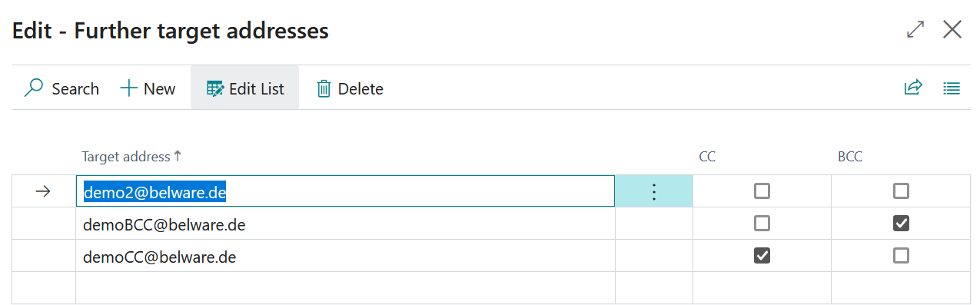Screen dimensions: 980x305
Task: Check BCC for demoCC@belware.de
Action: click(901, 255)
